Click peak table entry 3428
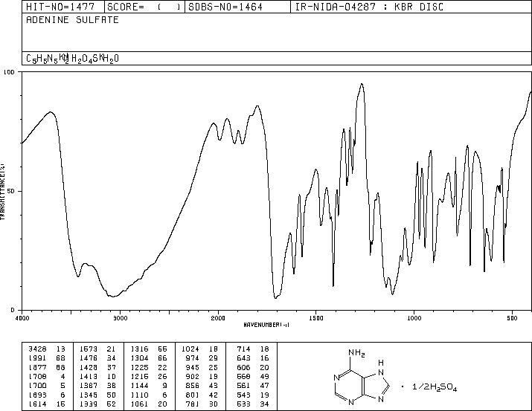The image size is (532, 411). (x=38, y=349)
